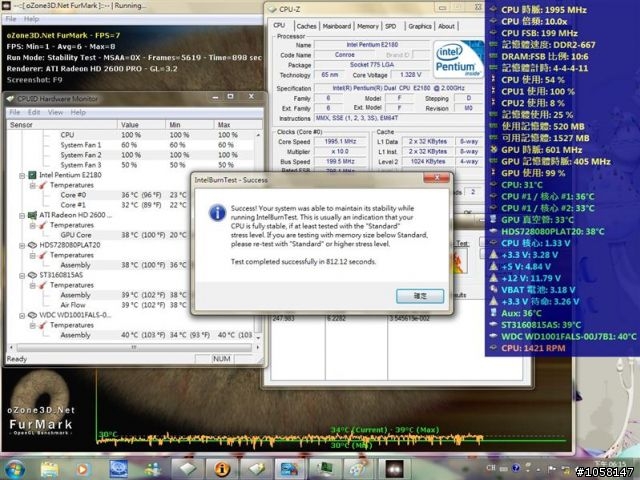Click the Max column header
This screenshot has width=640, height=480.
[238, 124]
